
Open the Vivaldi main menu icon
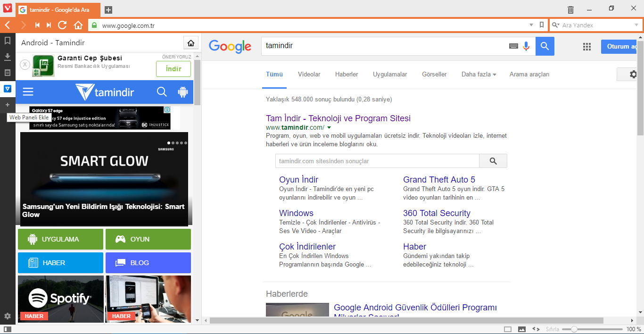(8, 9)
